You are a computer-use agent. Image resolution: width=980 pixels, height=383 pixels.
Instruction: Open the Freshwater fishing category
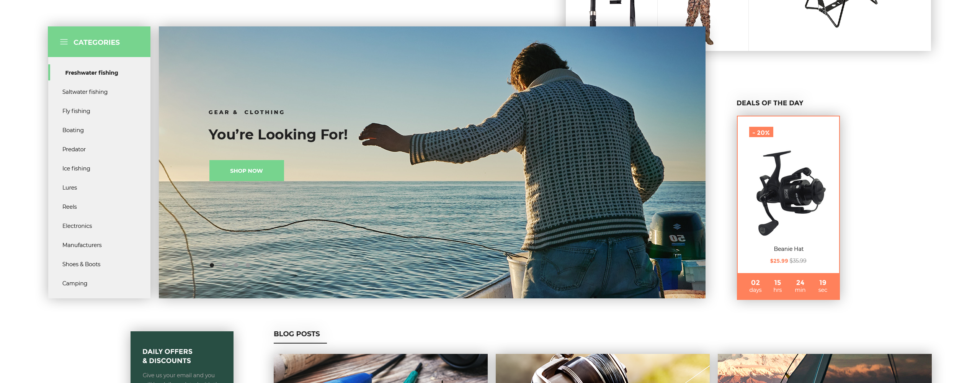91,73
